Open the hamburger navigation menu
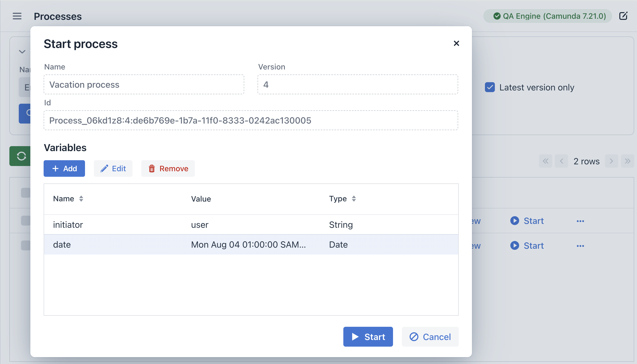The height and width of the screenshot is (364, 637). point(17,16)
